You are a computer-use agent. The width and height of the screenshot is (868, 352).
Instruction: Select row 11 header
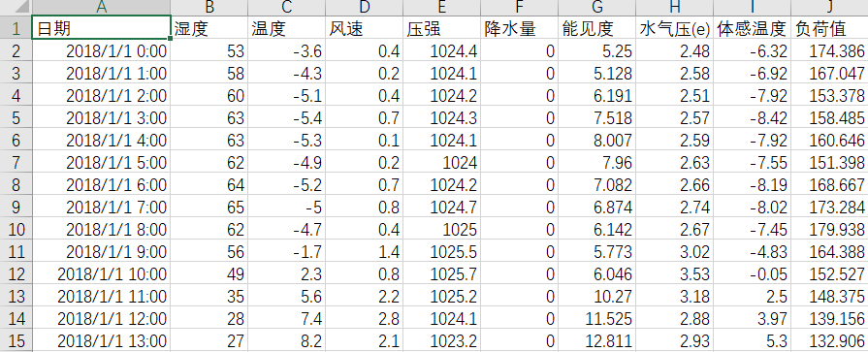point(16,251)
